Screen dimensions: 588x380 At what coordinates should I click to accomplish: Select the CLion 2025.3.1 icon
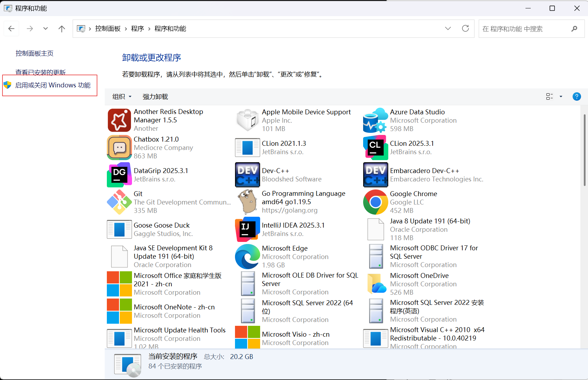click(x=376, y=148)
